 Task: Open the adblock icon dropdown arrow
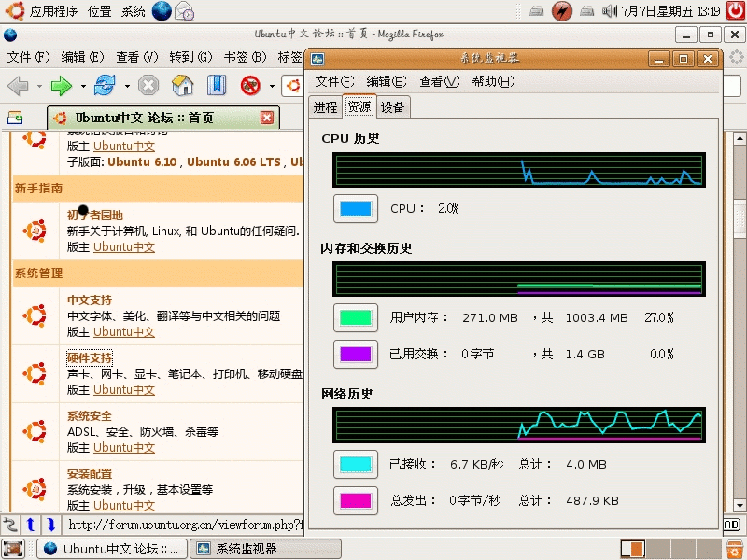[272, 87]
